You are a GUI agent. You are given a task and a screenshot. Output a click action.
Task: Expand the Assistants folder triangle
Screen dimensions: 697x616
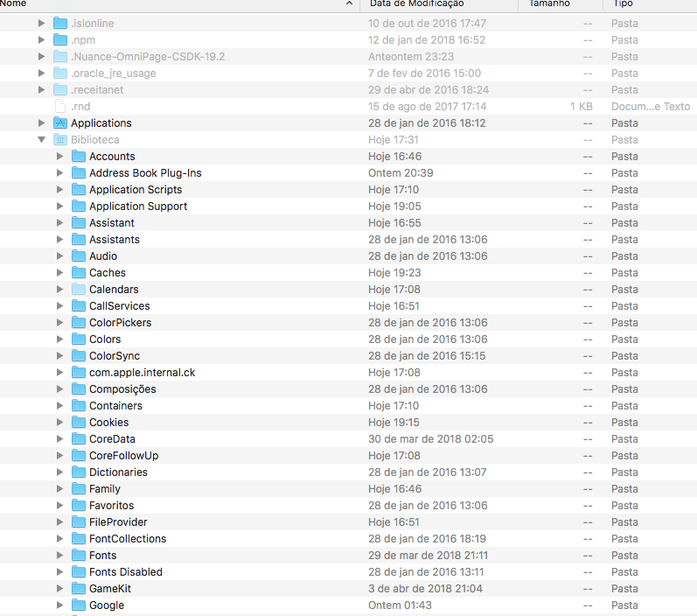(x=59, y=239)
